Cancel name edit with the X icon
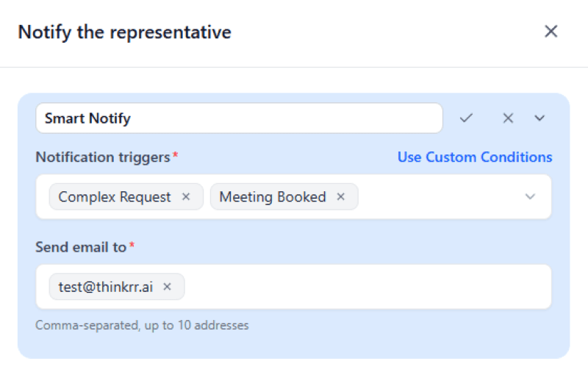The image size is (588, 381). (x=508, y=118)
